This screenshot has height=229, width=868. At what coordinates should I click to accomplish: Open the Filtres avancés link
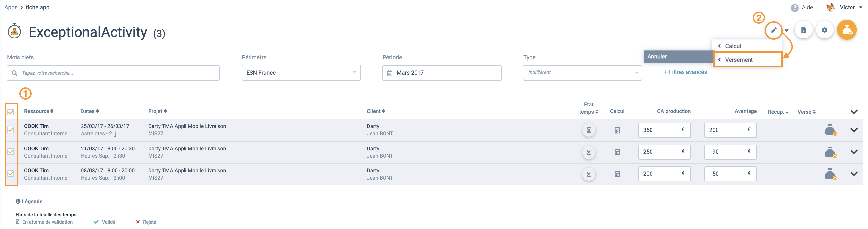[685, 72]
